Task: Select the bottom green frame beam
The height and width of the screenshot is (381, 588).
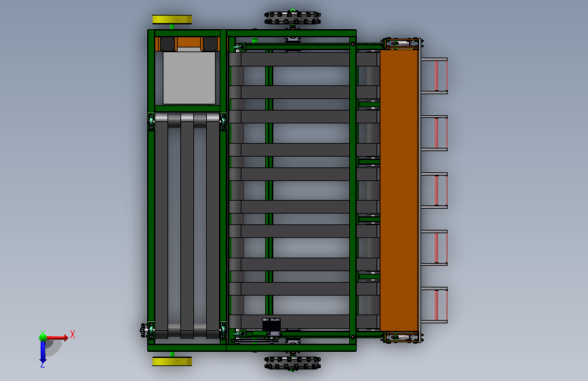Action: click(252, 348)
